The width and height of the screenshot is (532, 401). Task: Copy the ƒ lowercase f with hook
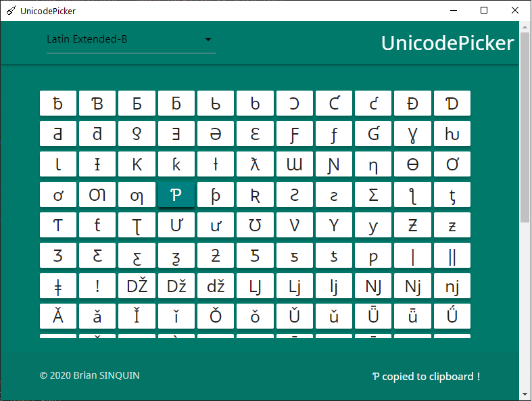(x=334, y=134)
